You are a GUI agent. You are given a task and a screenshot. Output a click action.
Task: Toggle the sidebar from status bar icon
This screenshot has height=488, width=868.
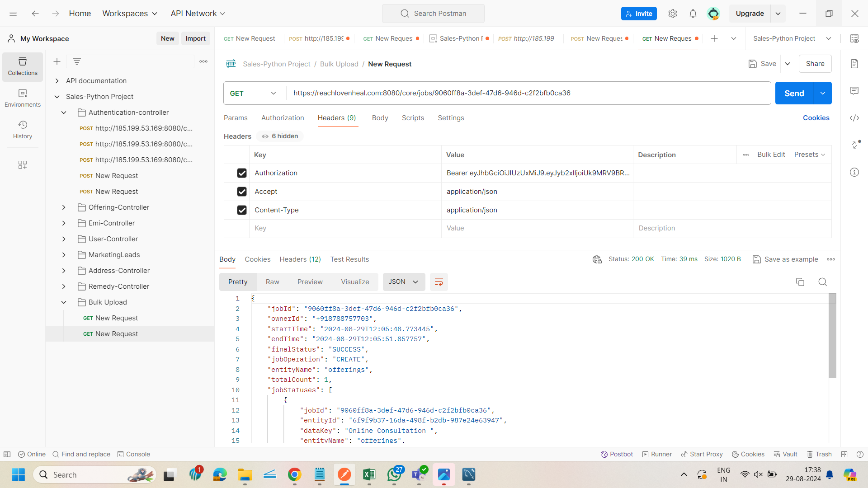(7, 454)
